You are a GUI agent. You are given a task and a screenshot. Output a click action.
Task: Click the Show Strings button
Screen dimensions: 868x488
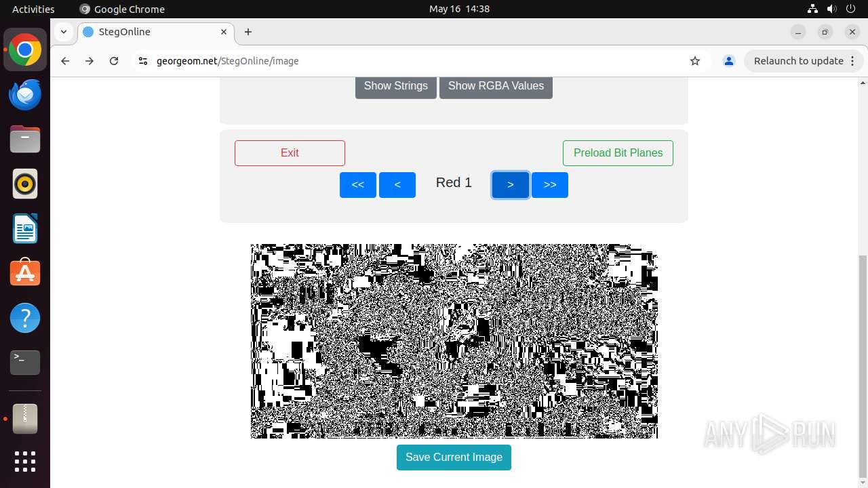396,86
